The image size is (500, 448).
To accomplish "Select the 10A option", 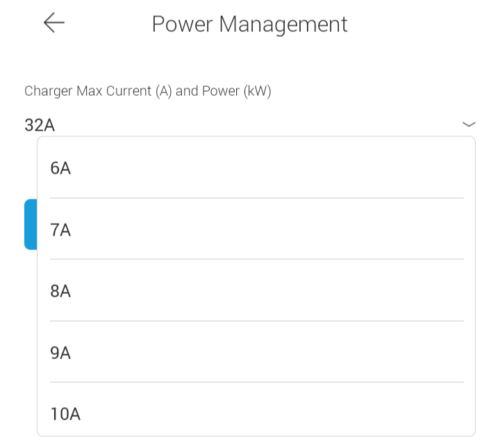I will (x=256, y=414).
